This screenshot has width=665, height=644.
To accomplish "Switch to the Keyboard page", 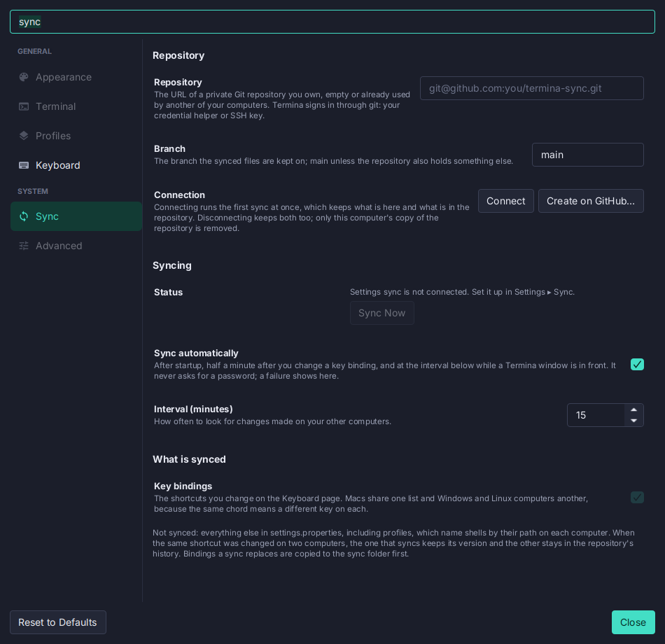I will (x=76, y=165).
